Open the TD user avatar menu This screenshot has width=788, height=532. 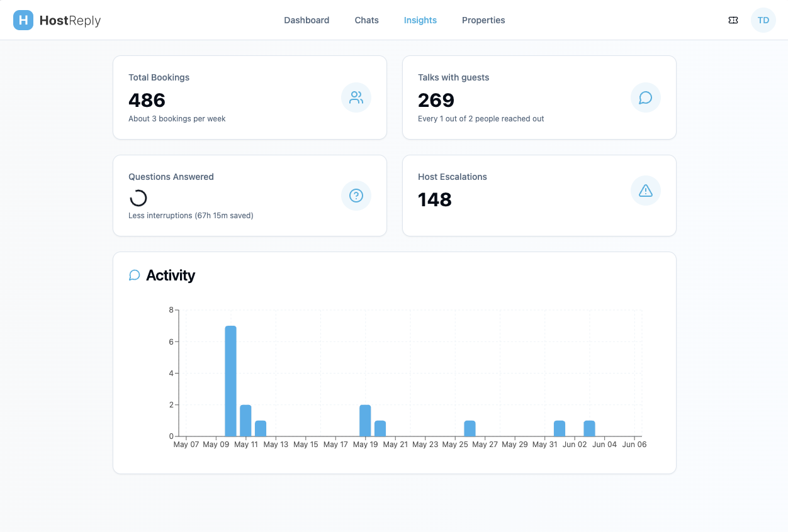click(x=763, y=20)
